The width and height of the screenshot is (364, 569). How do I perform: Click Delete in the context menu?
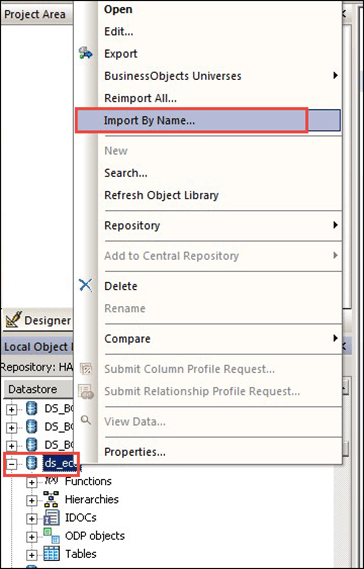pyautogui.click(x=120, y=286)
